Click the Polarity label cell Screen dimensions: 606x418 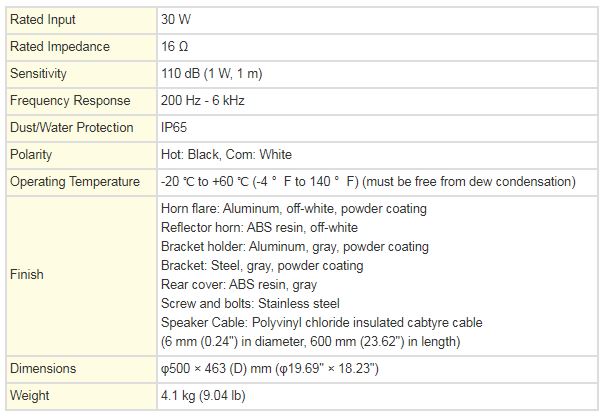[x=31, y=154]
